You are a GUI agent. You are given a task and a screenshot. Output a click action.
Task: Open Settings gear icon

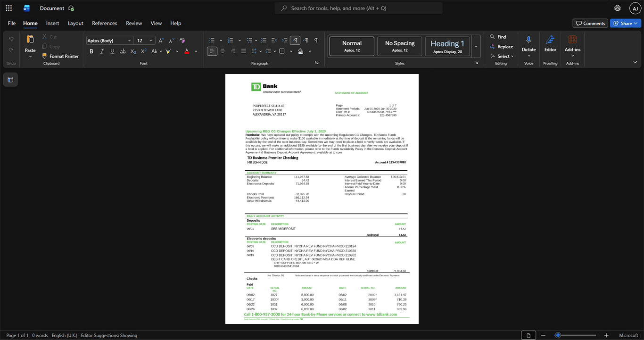[618, 8]
